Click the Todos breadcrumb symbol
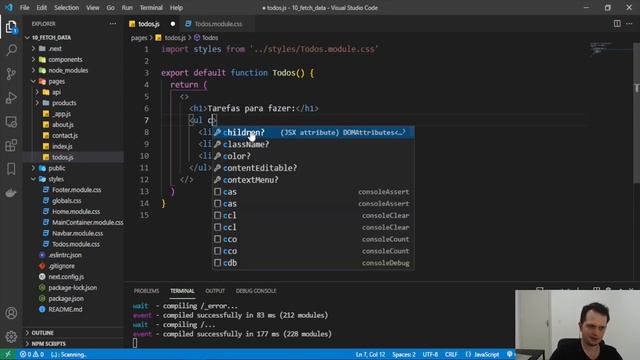 [x=206, y=38]
